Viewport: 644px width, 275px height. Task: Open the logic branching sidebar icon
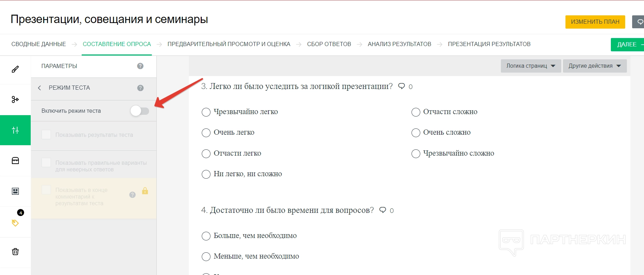coord(15,99)
